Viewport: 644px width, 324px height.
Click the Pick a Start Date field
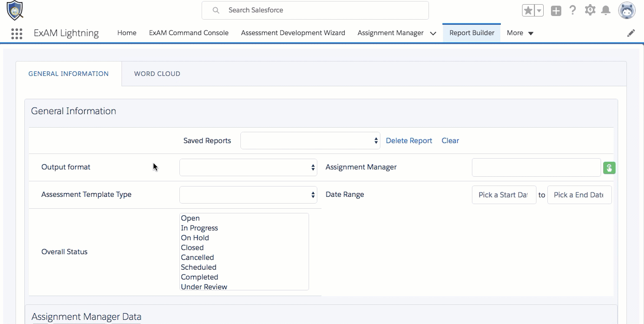point(503,195)
